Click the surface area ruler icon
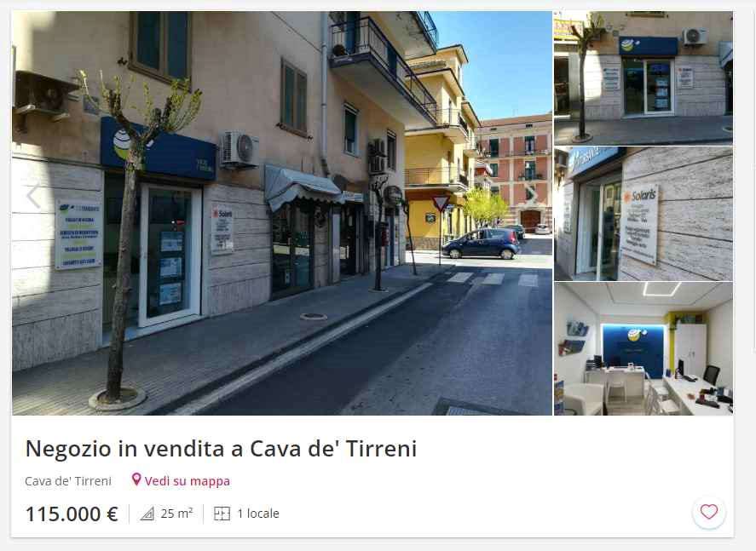The height and width of the screenshot is (551, 756). (x=147, y=514)
